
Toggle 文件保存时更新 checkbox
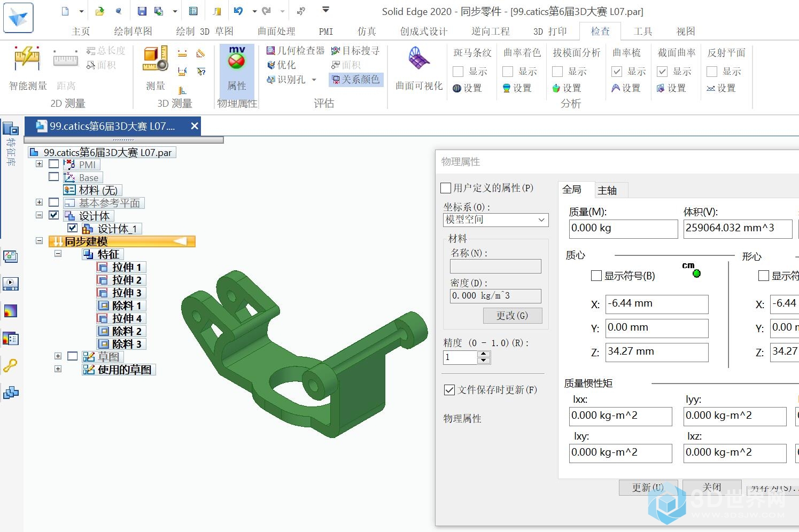pyautogui.click(x=449, y=390)
